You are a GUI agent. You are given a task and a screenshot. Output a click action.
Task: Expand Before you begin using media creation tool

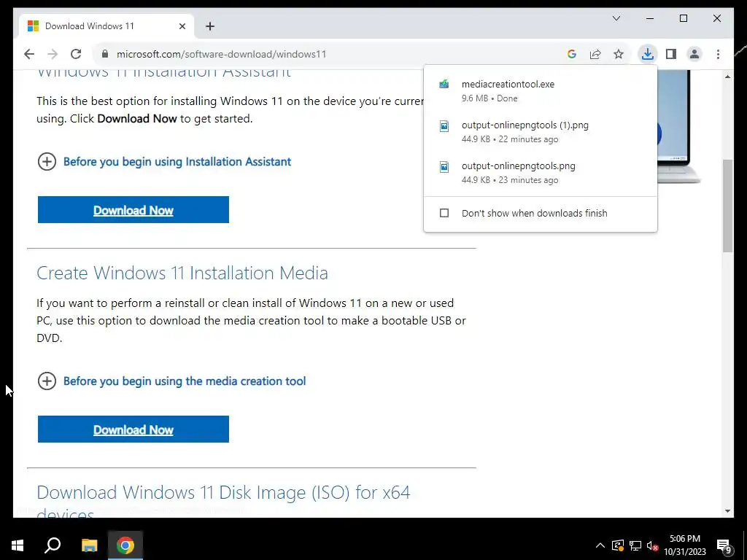tap(47, 381)
